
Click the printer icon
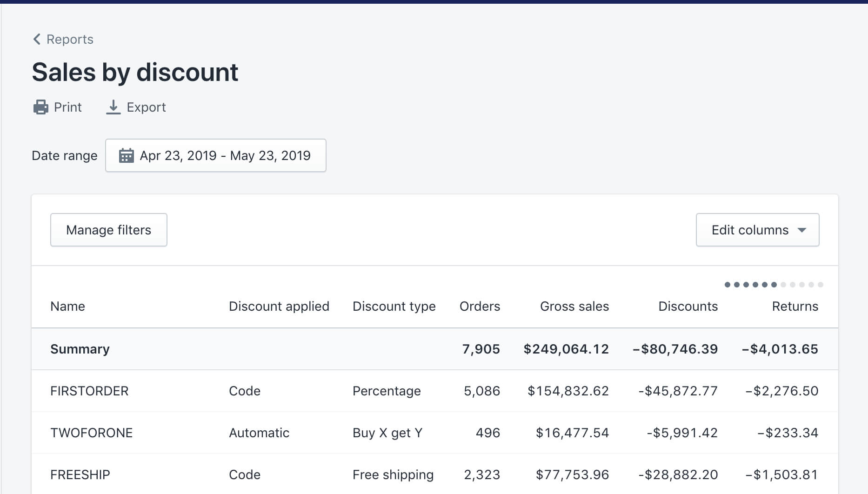pyautogui.click(x=41, y=107)
